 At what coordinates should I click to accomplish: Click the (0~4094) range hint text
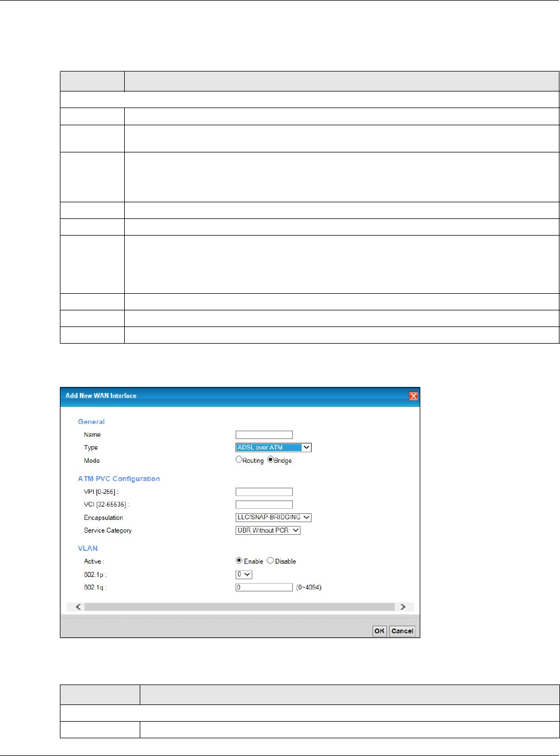[309, 588]
